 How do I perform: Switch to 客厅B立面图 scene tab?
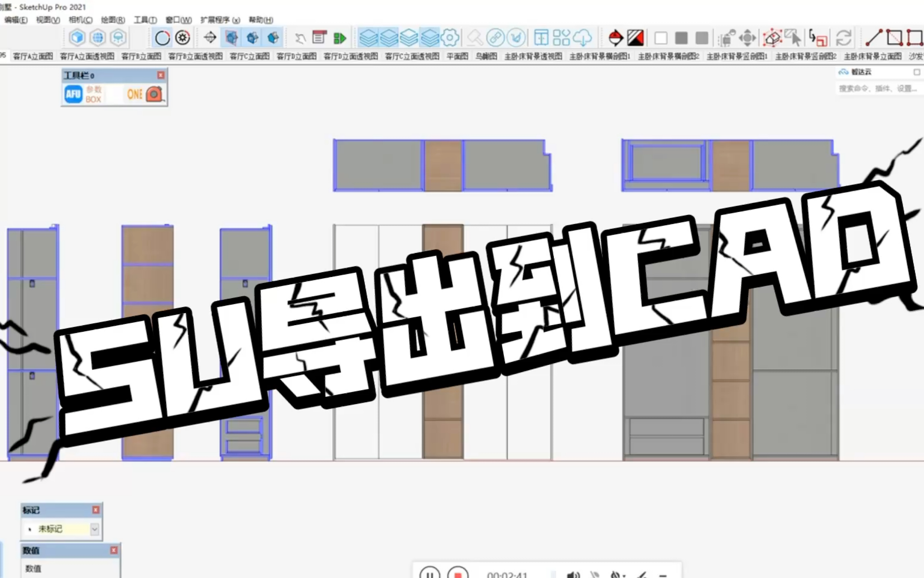pos(141,56)
